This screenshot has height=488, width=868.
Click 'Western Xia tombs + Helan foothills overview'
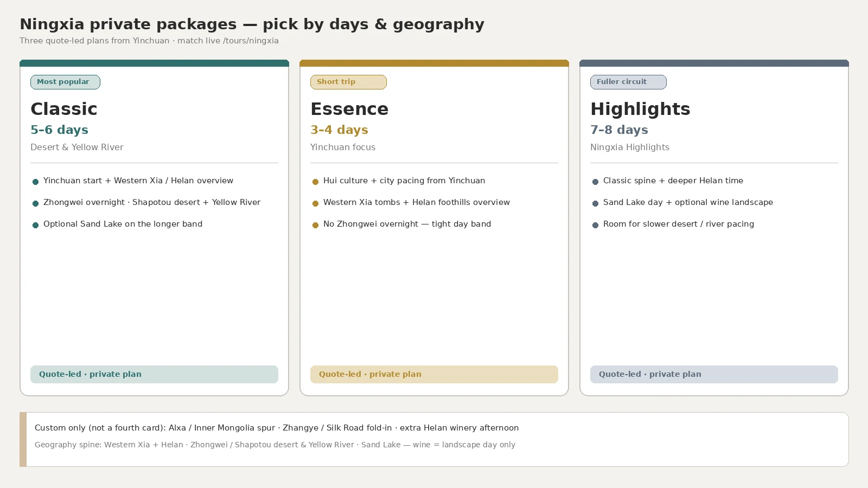(x=417, y=202)
